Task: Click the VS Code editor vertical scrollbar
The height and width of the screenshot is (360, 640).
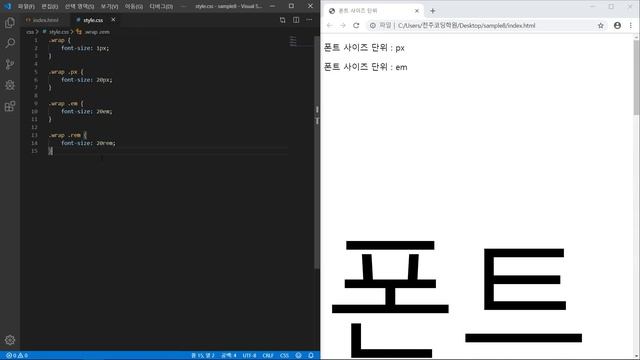Action: 317,152
